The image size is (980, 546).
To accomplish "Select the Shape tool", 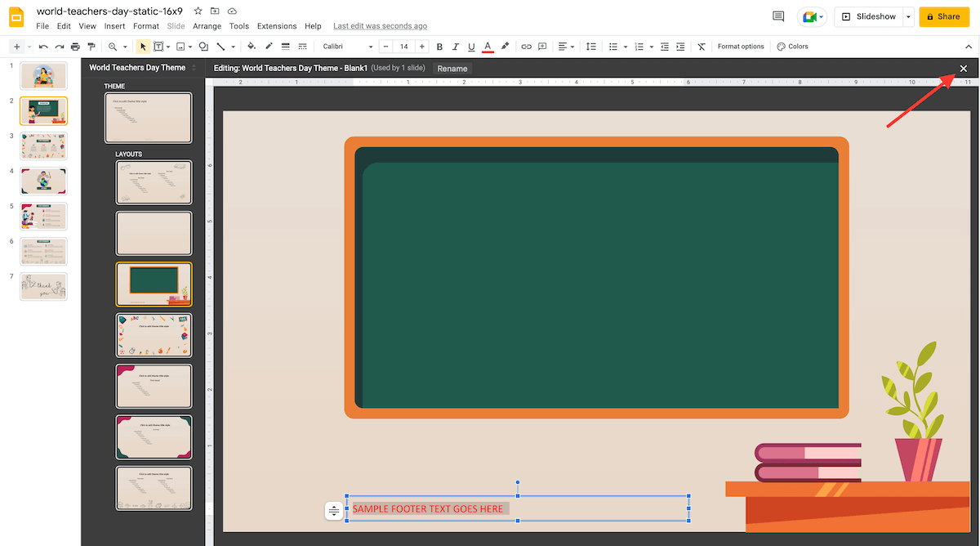I will coord(203,47).
